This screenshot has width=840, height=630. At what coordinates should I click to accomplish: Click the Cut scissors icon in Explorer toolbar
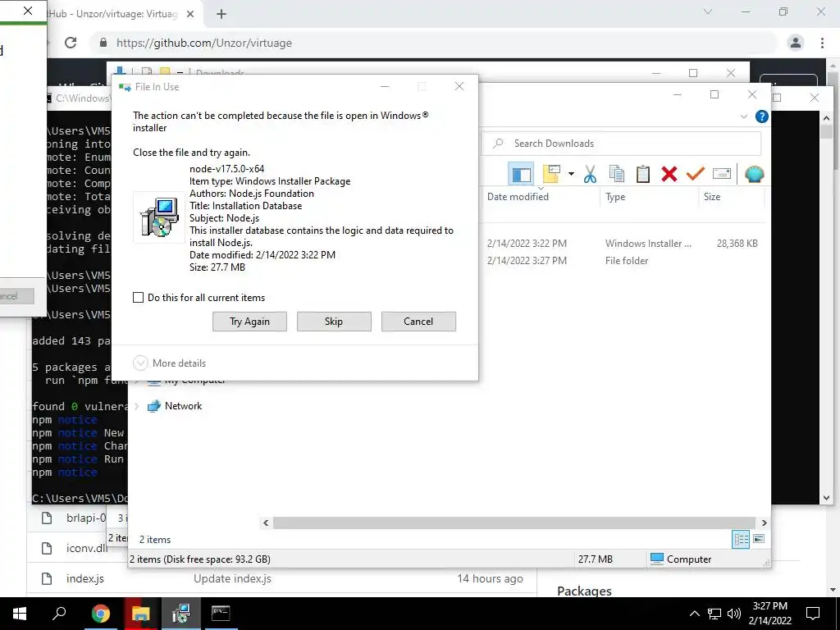tap(590, 174)
